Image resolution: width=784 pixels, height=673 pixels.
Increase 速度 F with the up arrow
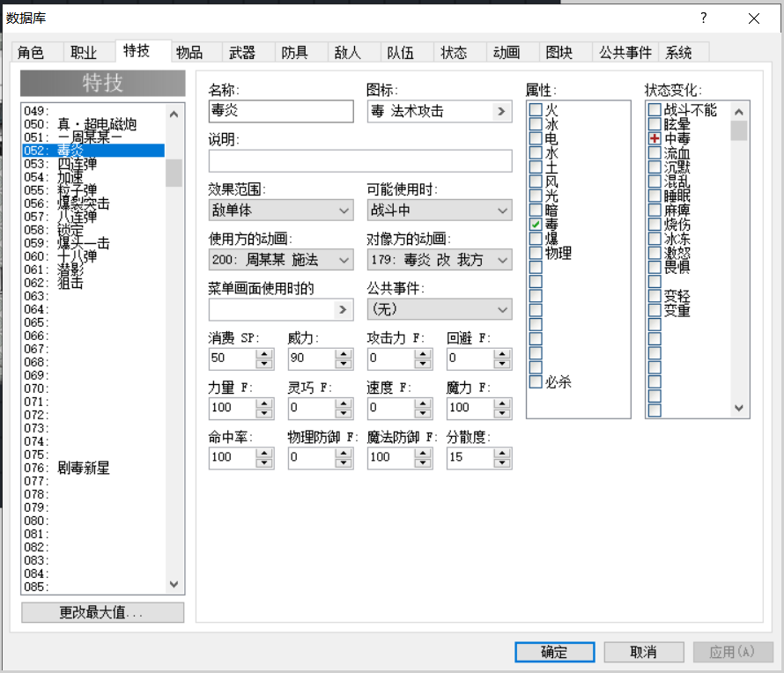point(423,403)
